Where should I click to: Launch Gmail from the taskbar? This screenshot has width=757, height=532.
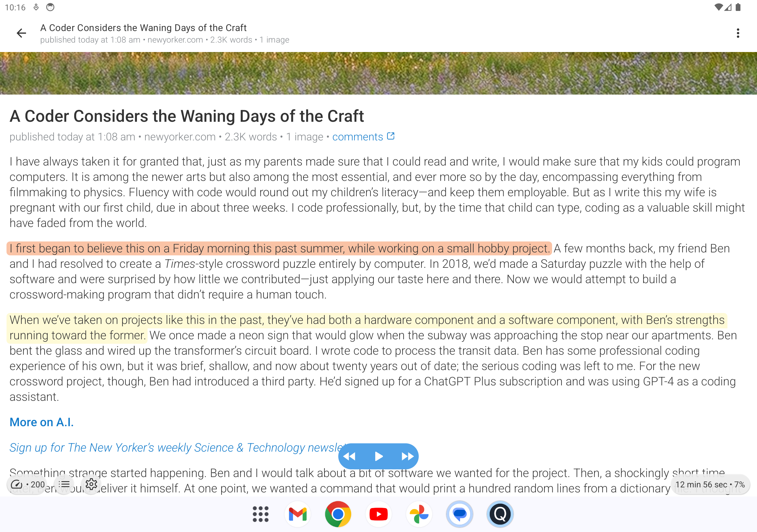click(297, 514)
